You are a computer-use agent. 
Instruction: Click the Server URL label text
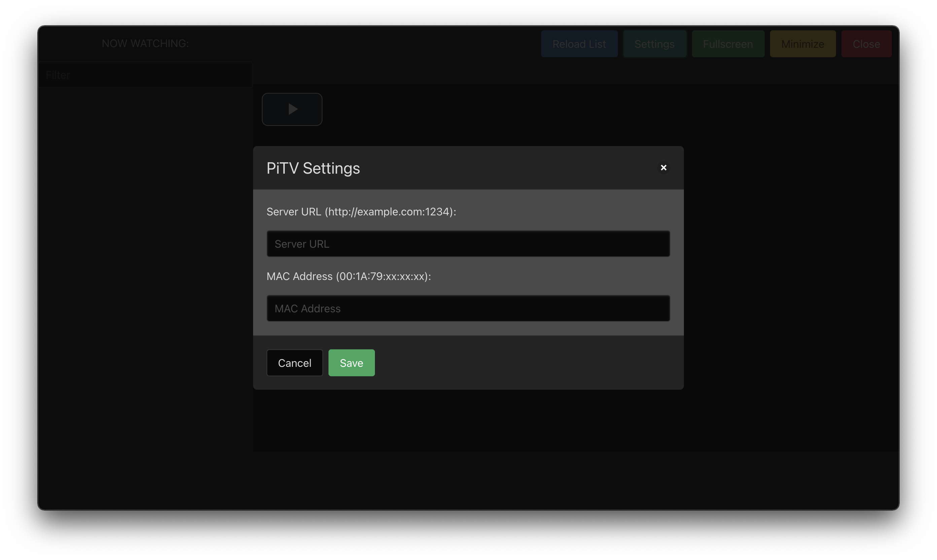coord(361,212)
